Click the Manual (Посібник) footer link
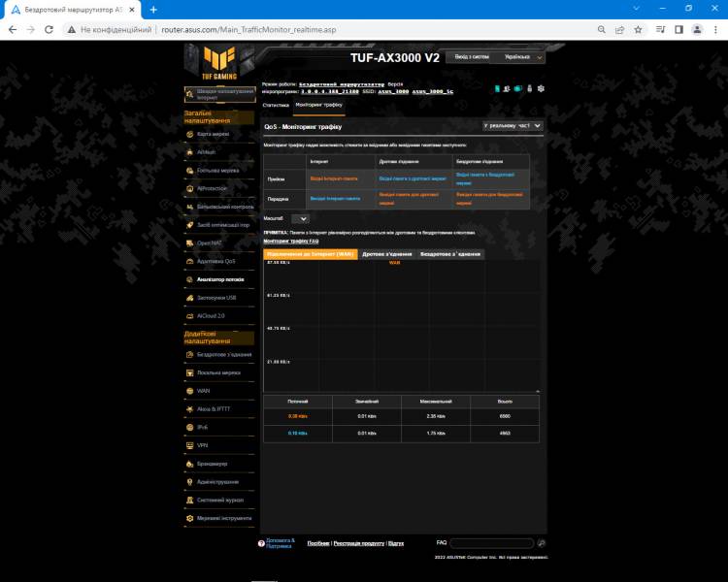728x582 pixels. tap(318, 543)
